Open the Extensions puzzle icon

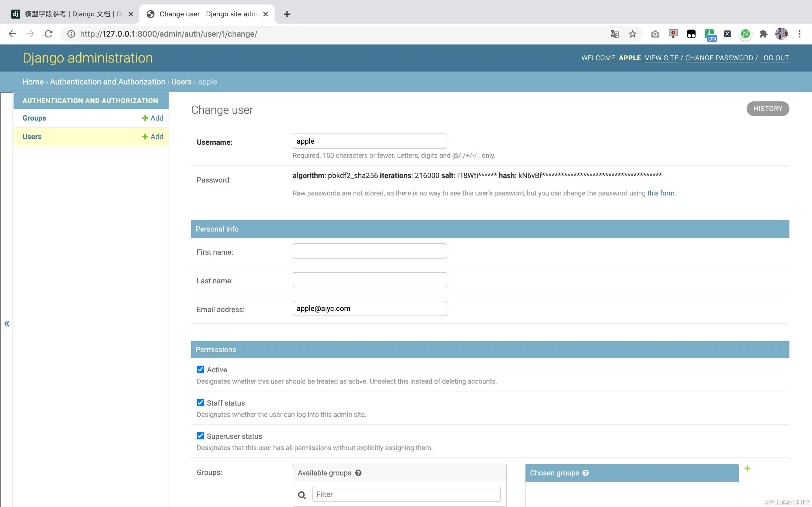[x=763, y=34]
